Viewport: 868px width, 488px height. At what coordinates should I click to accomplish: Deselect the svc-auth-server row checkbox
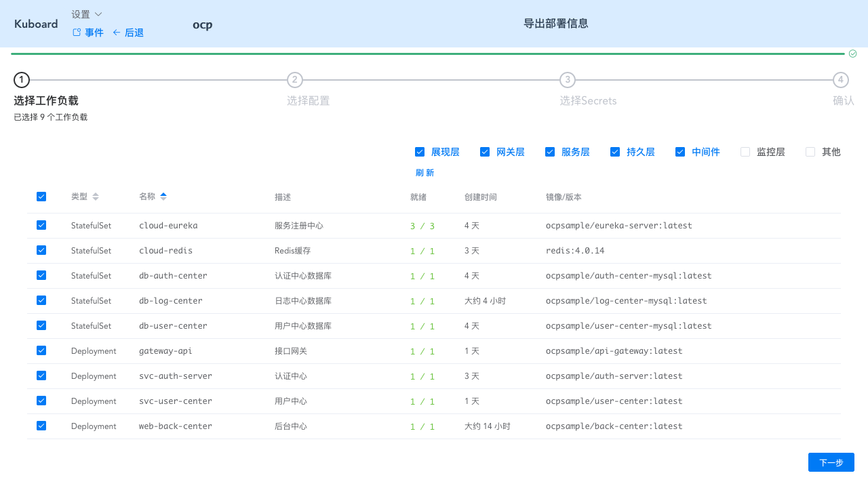[x=41, y=375]
